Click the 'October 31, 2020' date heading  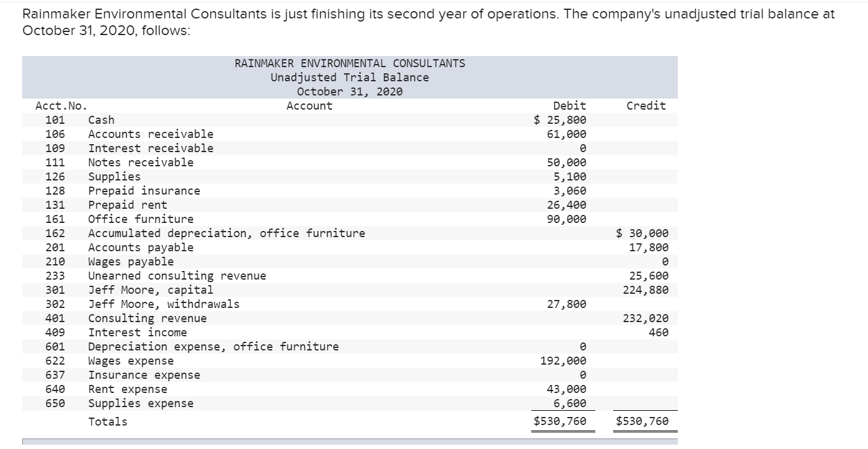click(x=350, y=91)
